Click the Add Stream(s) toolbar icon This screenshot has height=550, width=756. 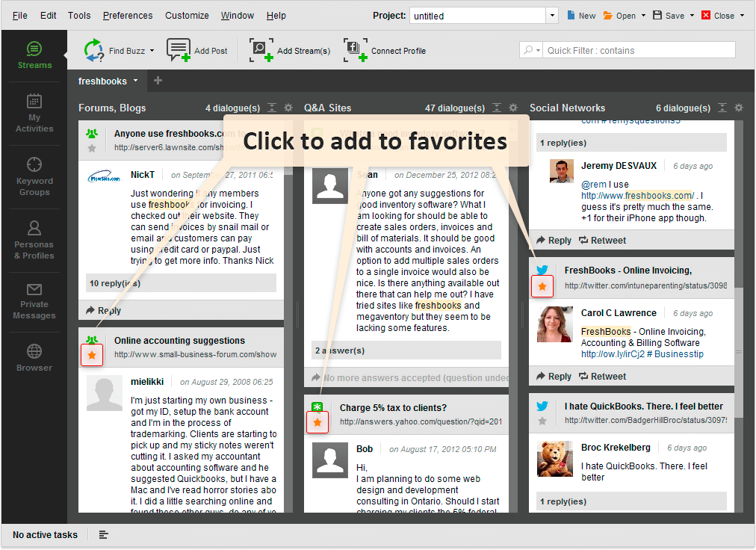point(261,51)
